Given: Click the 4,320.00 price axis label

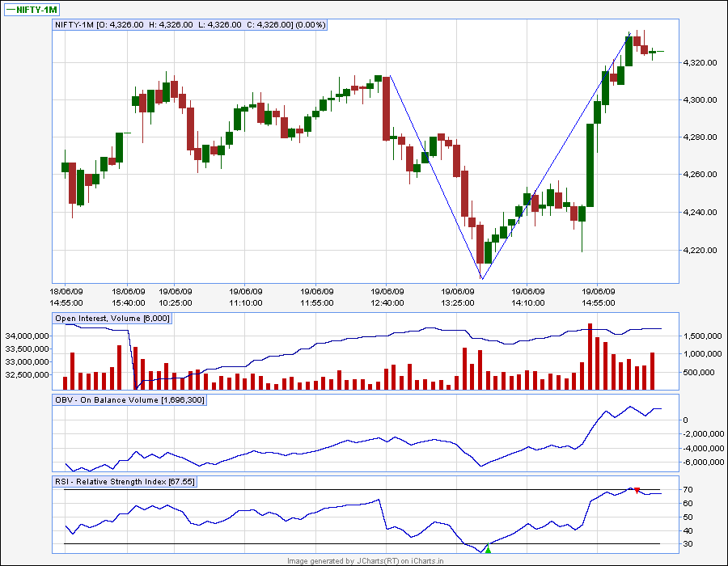Looking at the screenshot, I should [700, 62].
